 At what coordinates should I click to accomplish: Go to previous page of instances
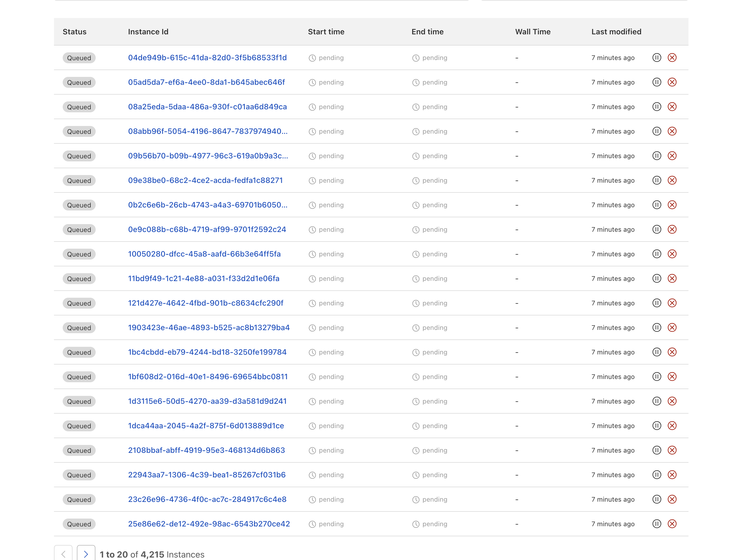[63, 554]
